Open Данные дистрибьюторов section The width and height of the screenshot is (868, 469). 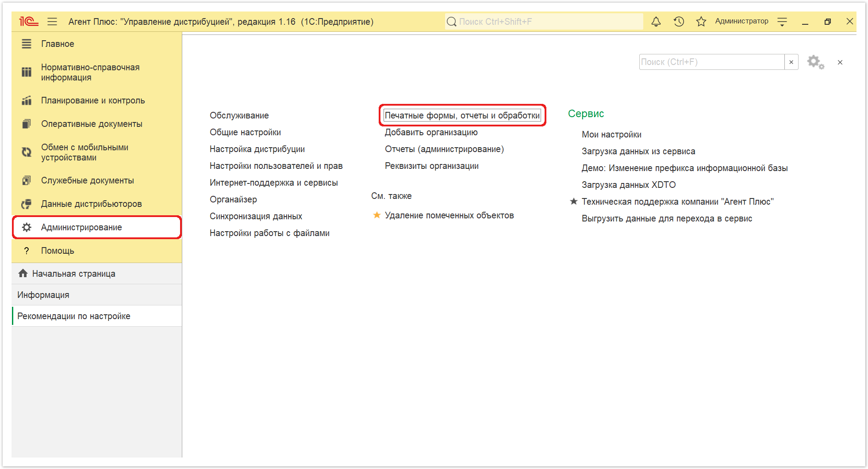[x=96, y=204]
